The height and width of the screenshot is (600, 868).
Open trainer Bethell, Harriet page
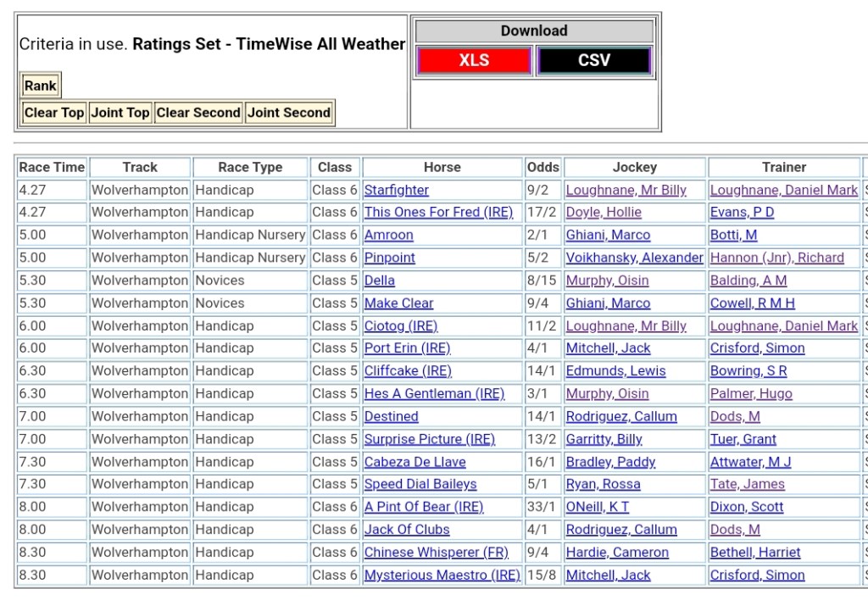755,553
